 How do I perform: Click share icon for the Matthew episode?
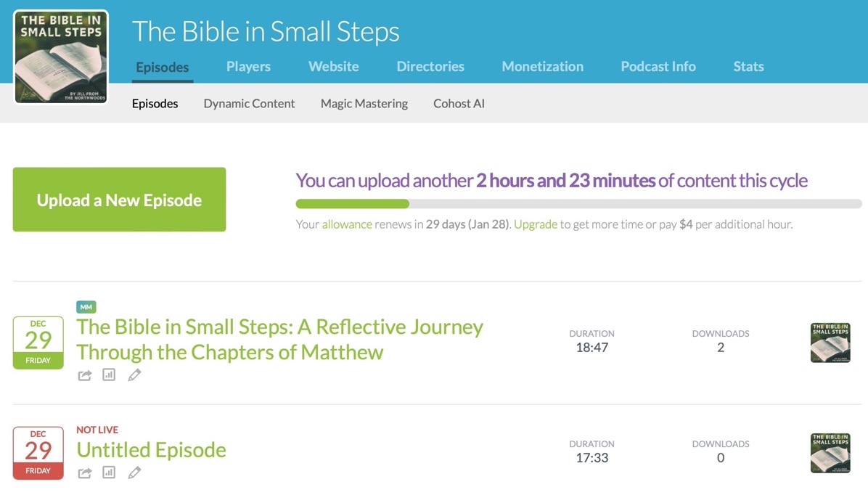click(85, 375)
